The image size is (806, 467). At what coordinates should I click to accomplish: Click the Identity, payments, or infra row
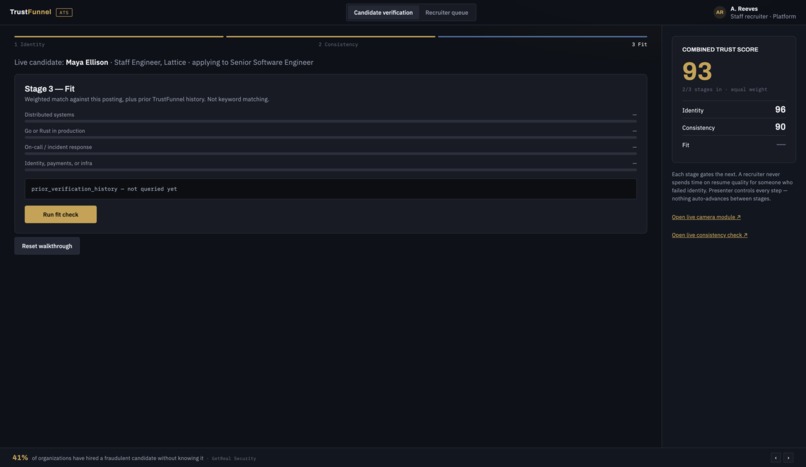coord(331,165)
